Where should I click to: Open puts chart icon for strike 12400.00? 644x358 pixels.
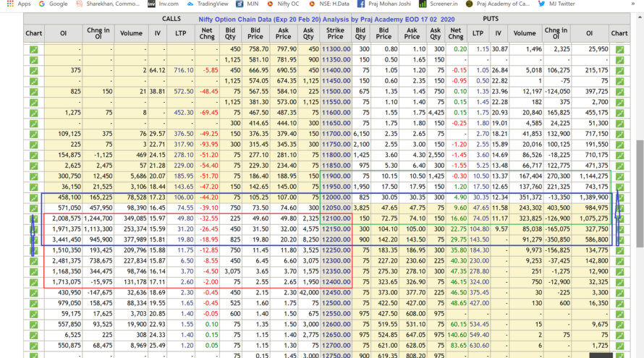tap(619, 283)
